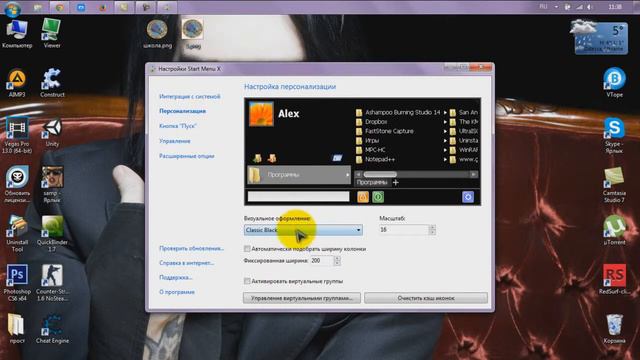Select the Viewer desktop icon
Image resolution: width=640 pixels, height=360 pixels.
pos(52,34)
